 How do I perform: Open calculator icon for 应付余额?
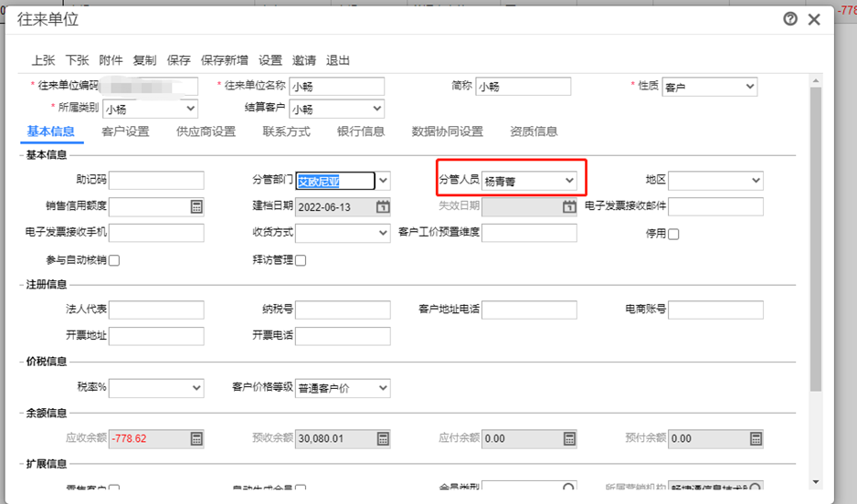click(x=569, y=438)
